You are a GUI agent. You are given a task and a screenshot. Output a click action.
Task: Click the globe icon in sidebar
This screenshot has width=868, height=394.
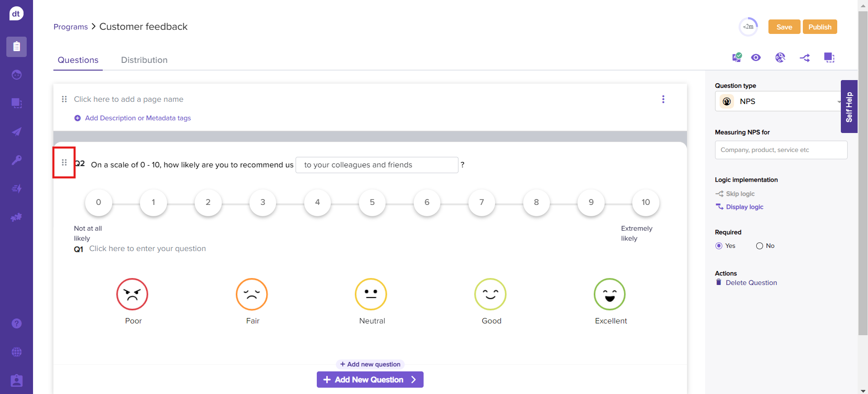click(x=17, y=352)
